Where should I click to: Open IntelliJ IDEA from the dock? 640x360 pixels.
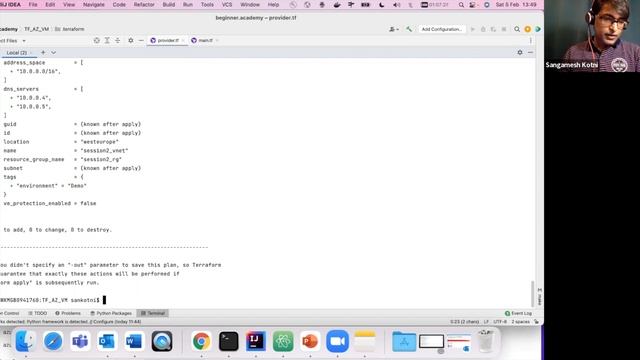256,341
